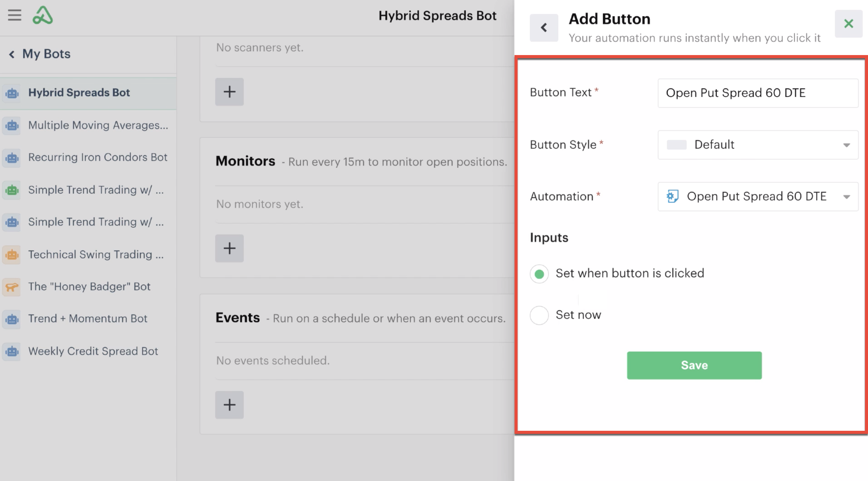The image size is (868, 481).
Task: Click the green Option Alpha logo
Action: pyautogui.click(x=42, y=15)
